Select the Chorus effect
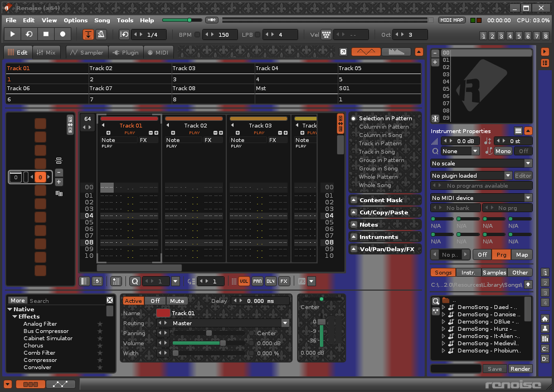The height and width of the screenshot is (392, 554). coord(33,346)
